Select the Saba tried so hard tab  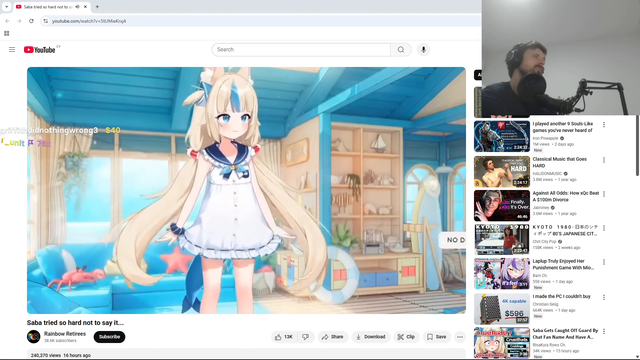(48, 7)
